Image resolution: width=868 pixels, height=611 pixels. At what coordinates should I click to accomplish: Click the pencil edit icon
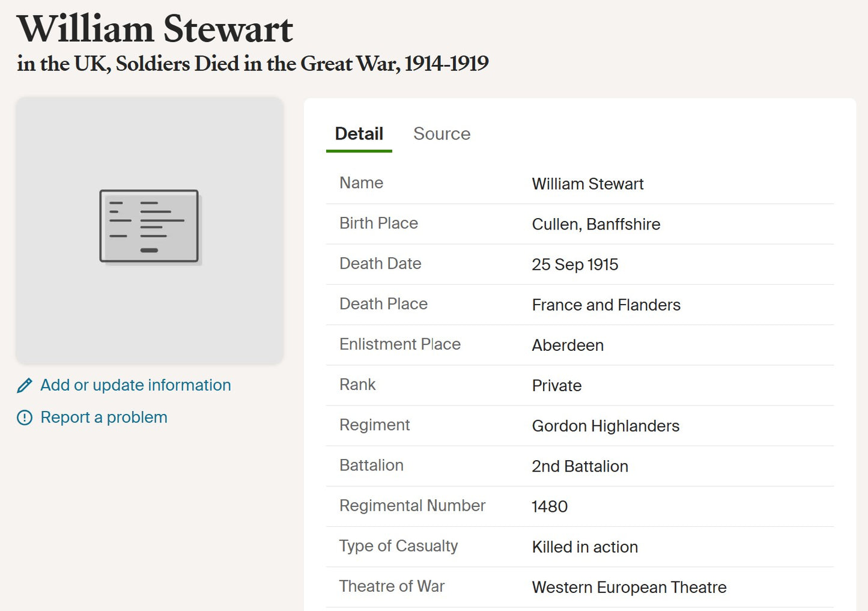[25, 386]
